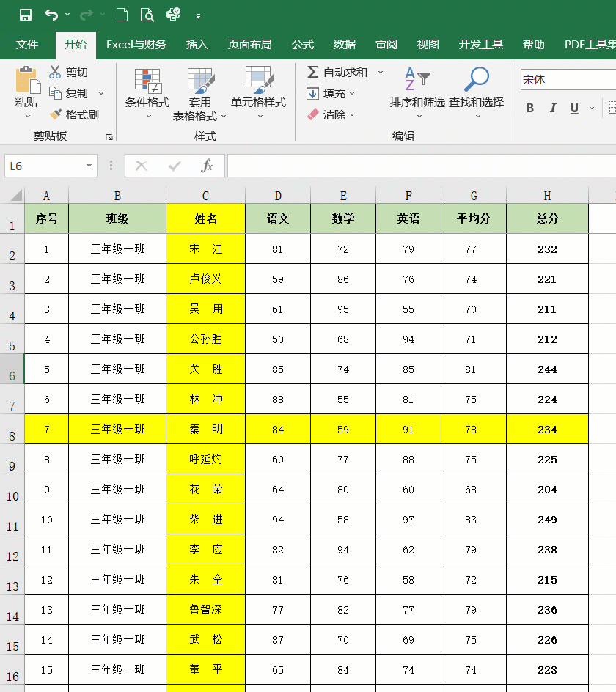Switch to the 公式 tab
Screen dimensions: 616x692
303,45
